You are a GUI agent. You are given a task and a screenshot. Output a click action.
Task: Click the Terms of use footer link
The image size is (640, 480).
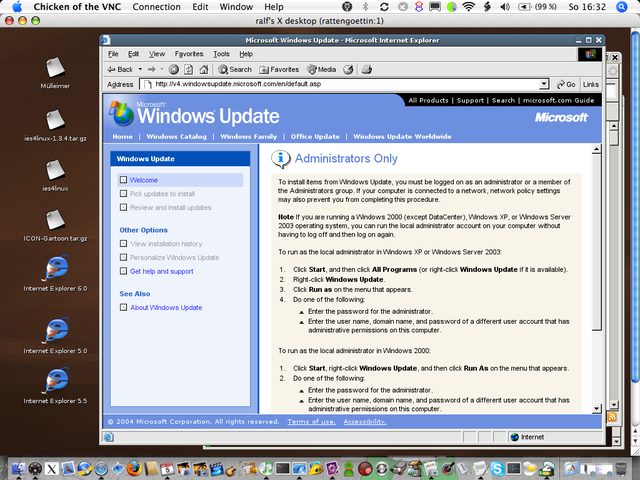point(311,422)
